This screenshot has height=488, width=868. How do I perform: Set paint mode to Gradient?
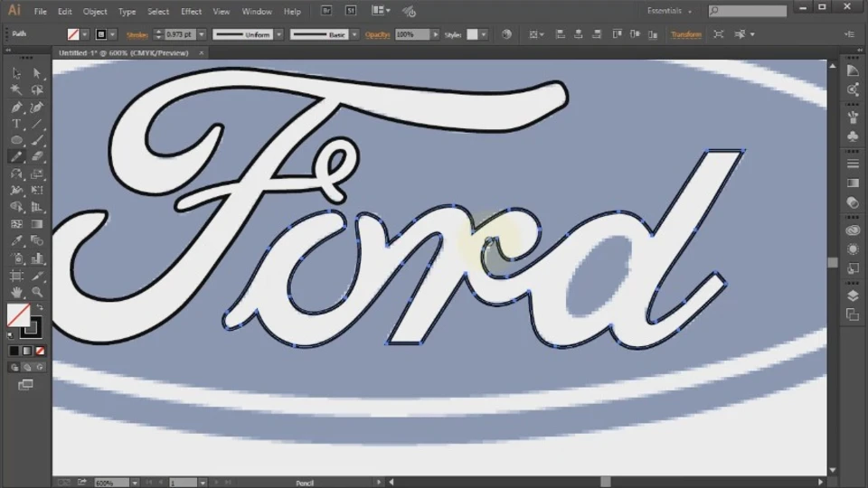click(26, 351)
